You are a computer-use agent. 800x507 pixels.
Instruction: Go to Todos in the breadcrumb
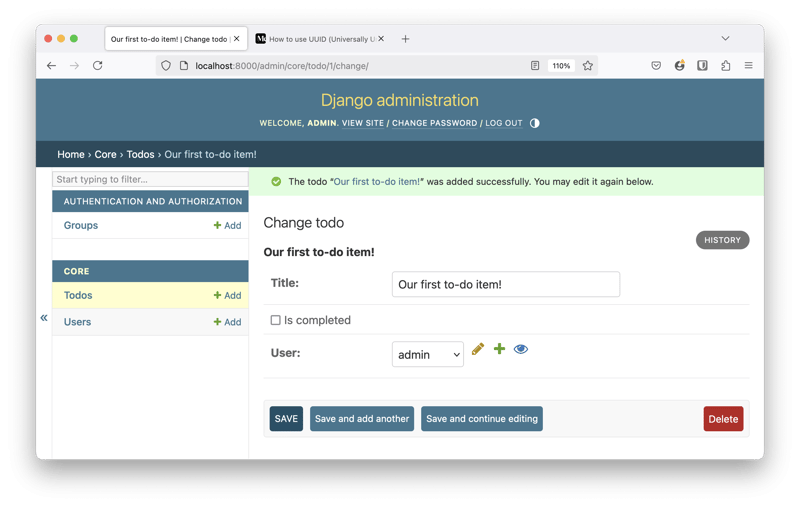pos(140,154)
